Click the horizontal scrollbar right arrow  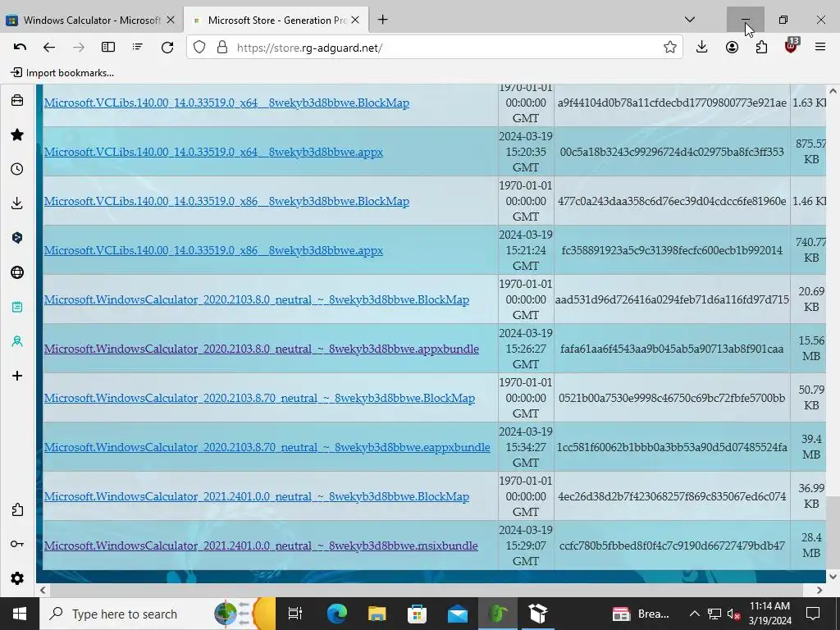tap(819, 590)
